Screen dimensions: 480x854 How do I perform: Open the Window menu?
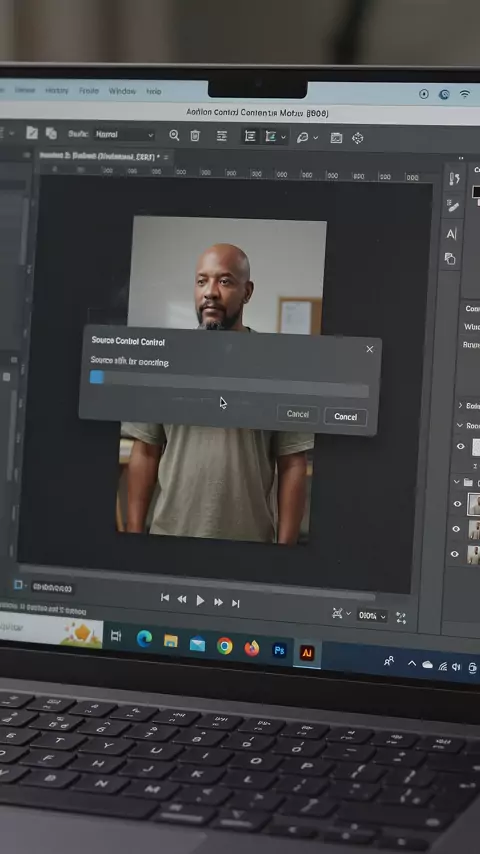(x=121, y=91)
